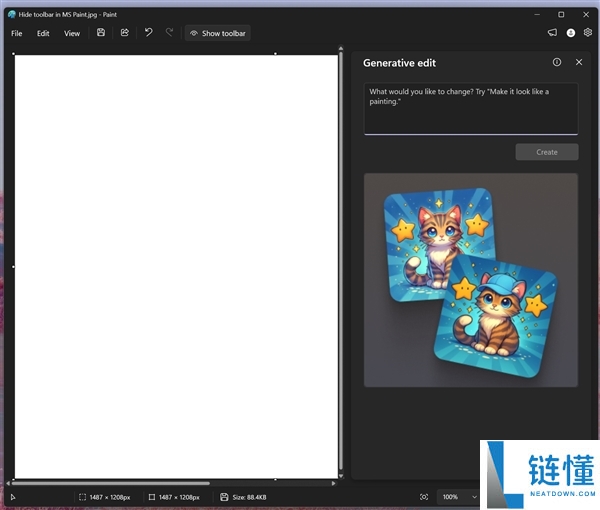Open the File menu

(x=16, y=33)
